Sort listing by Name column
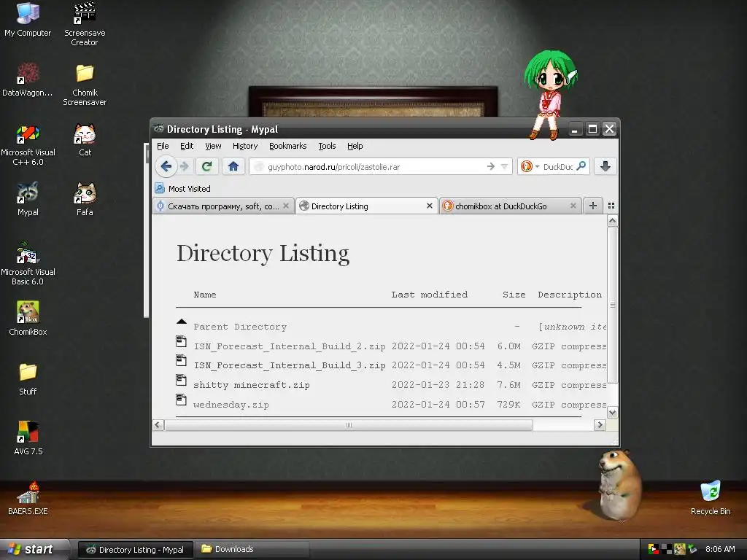 [205, 295]
